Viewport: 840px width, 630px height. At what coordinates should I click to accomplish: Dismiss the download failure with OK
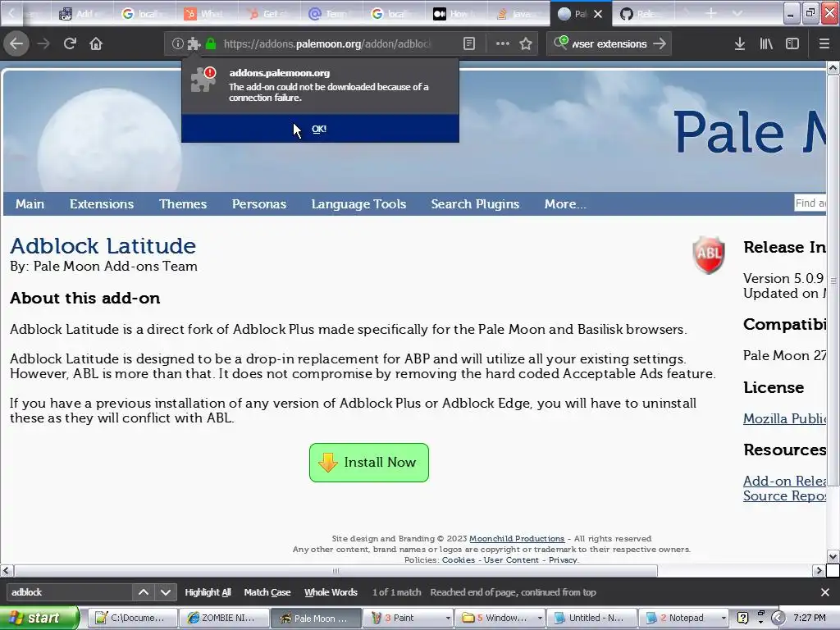[320, 129]
